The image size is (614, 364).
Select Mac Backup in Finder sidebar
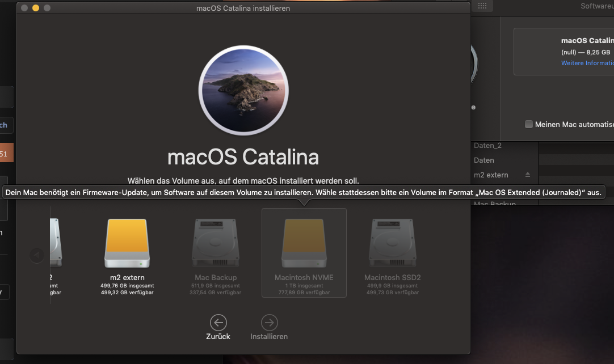click(495, 204)
